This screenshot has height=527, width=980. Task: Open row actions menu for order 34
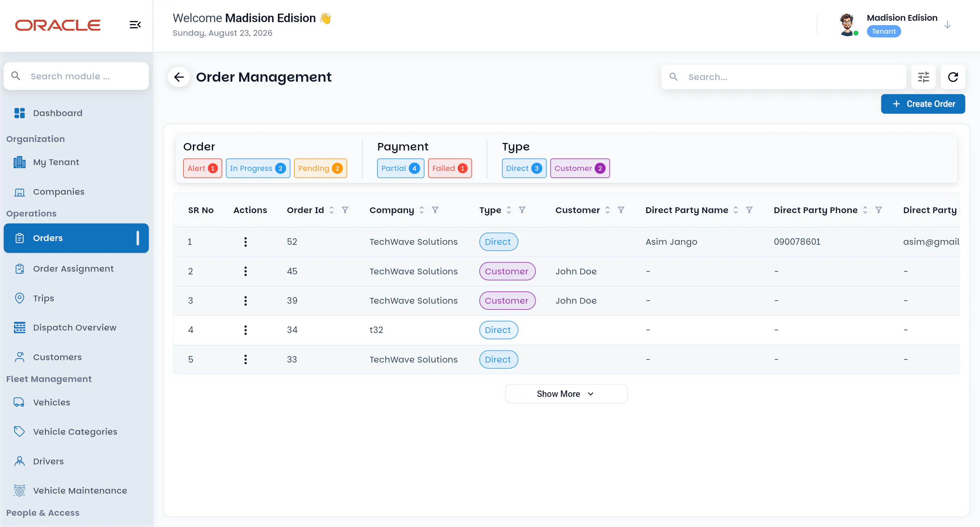click(x=245, y=330)
